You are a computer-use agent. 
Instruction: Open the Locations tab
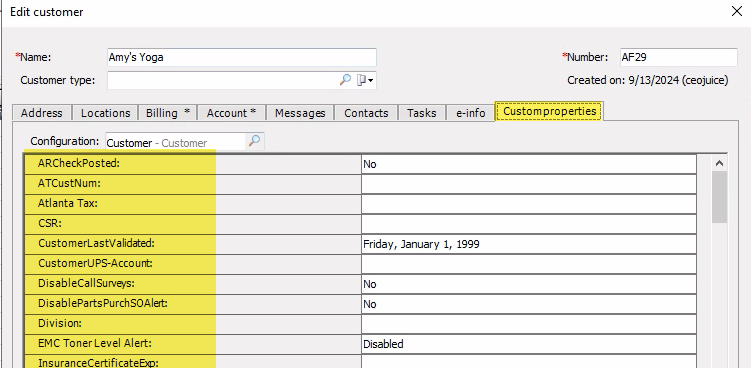click(x=105, y=113)
